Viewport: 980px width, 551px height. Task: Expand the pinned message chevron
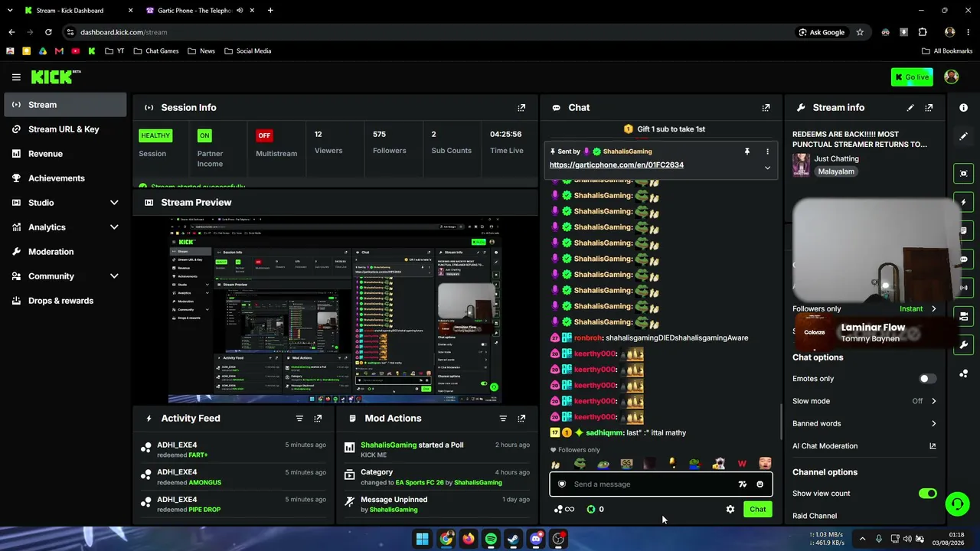click(x=767, y=168)
